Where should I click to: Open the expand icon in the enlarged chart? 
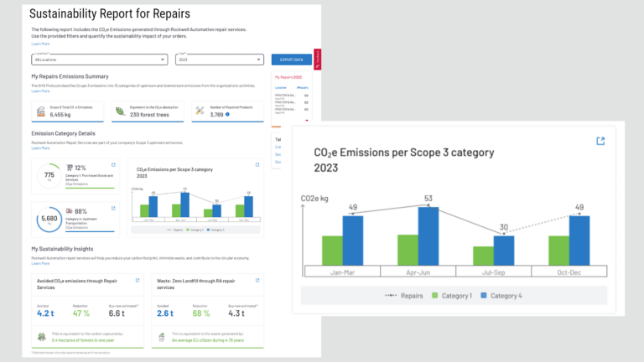click(x=600, y=141)
